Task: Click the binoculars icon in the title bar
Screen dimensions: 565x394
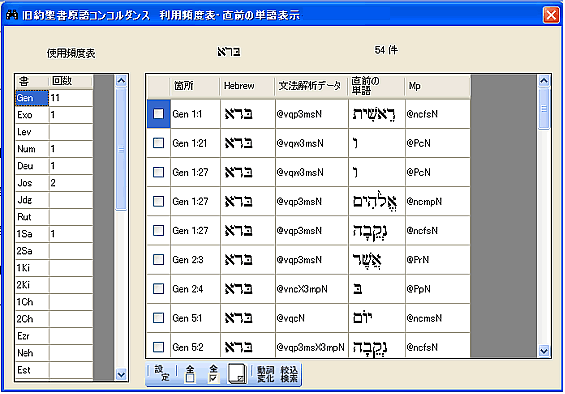Action: coord(12,15)
